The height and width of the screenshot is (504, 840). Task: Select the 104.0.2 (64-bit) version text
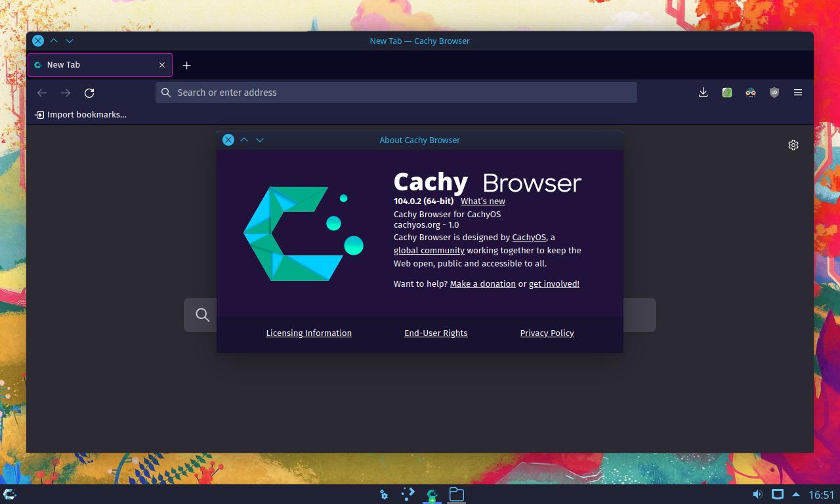pos(423,201)
